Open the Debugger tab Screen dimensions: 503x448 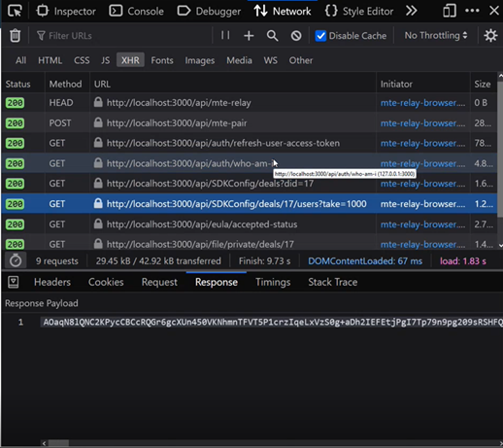pos(209,11)
